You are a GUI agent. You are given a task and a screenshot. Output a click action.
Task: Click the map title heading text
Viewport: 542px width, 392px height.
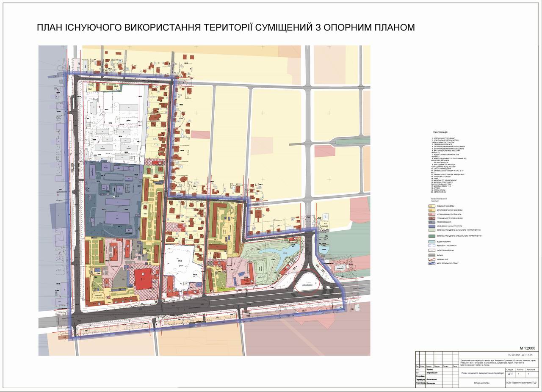click(226, 28)
